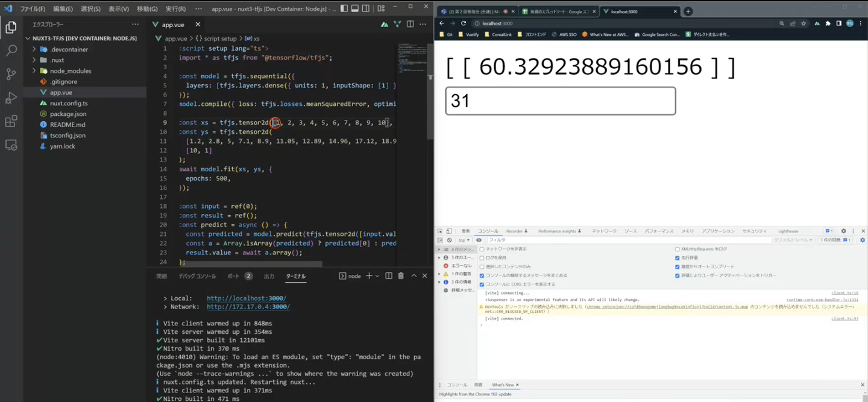Screen dimensions: 868x402
Task: Check the ネットワークを非表示 checkbox
Action: 482,249
